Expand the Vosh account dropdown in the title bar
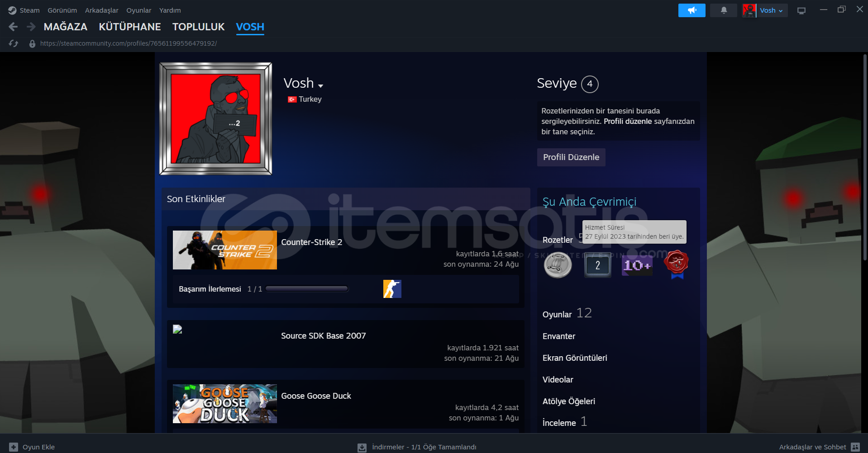Viewport: 868px width, 453px height. tap(772, 10)
